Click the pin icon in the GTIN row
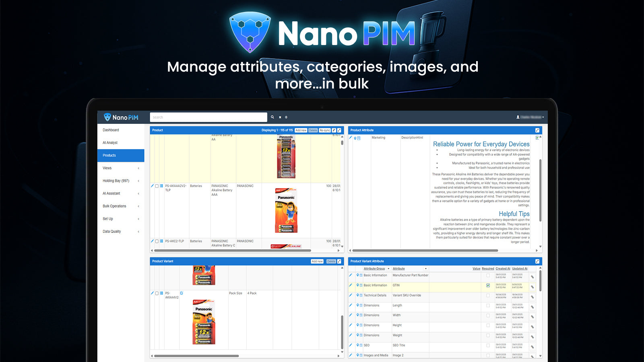 click(x=357, y=285)
